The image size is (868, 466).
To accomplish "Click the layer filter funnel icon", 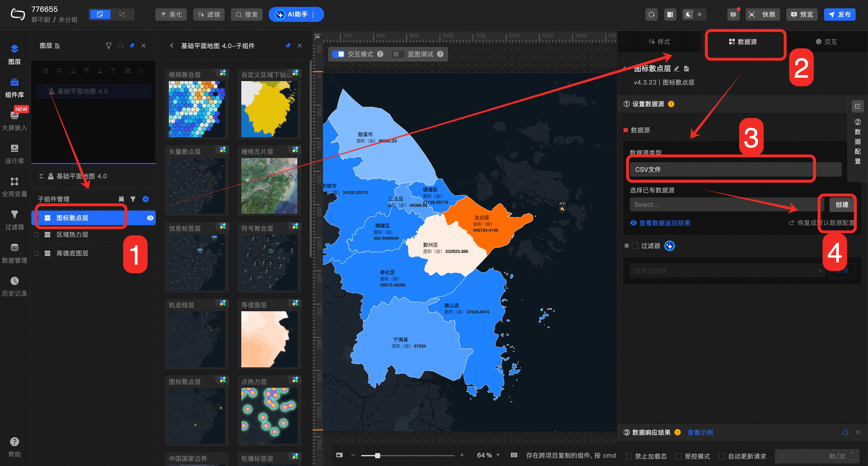I will pyautogui.click(x=108, y=45).
